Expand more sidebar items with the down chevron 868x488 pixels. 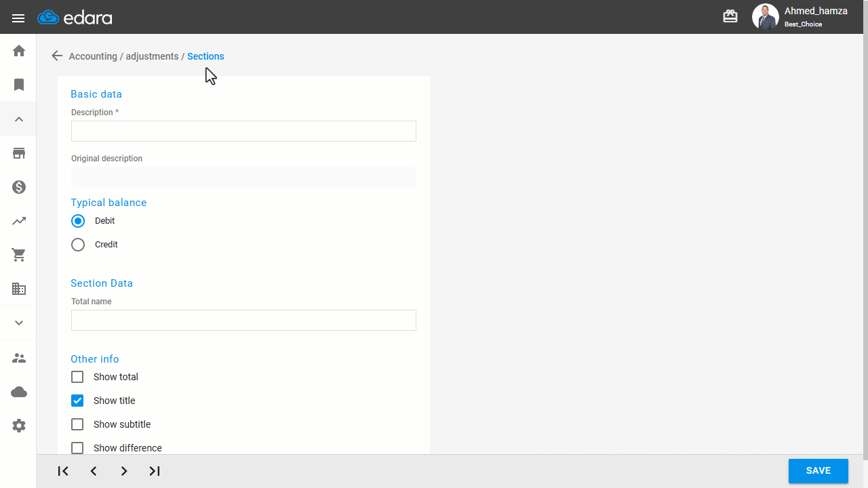pos(19,323)
